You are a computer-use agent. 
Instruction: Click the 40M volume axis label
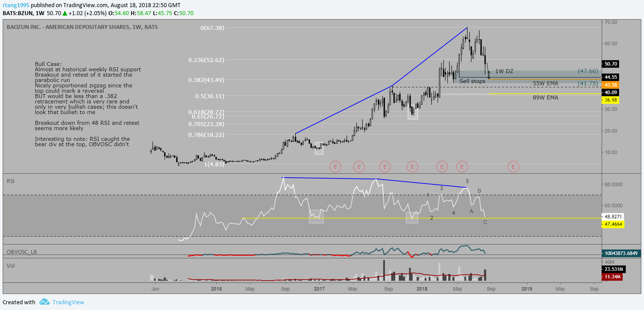tap(609, 262)
